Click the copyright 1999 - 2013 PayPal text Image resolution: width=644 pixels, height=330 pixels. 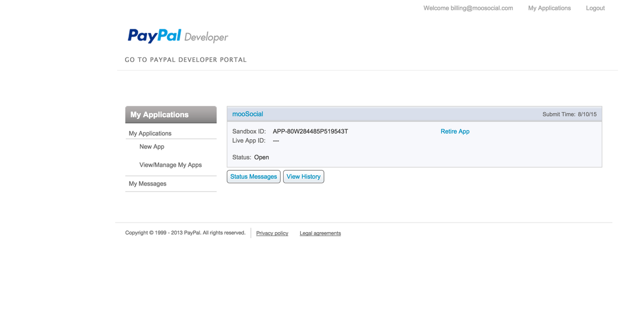coord(185,233)
